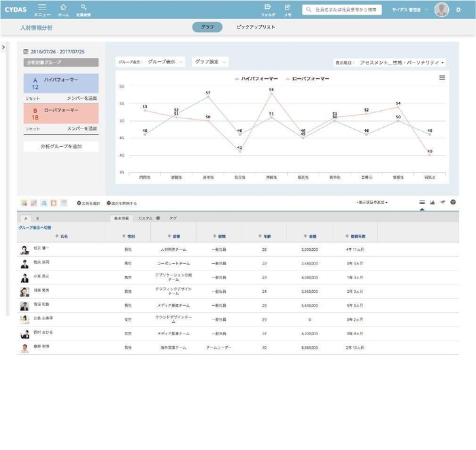Select the カスタム tab above the table
This screenshot has width=476, height=450.
coord(148,218)
